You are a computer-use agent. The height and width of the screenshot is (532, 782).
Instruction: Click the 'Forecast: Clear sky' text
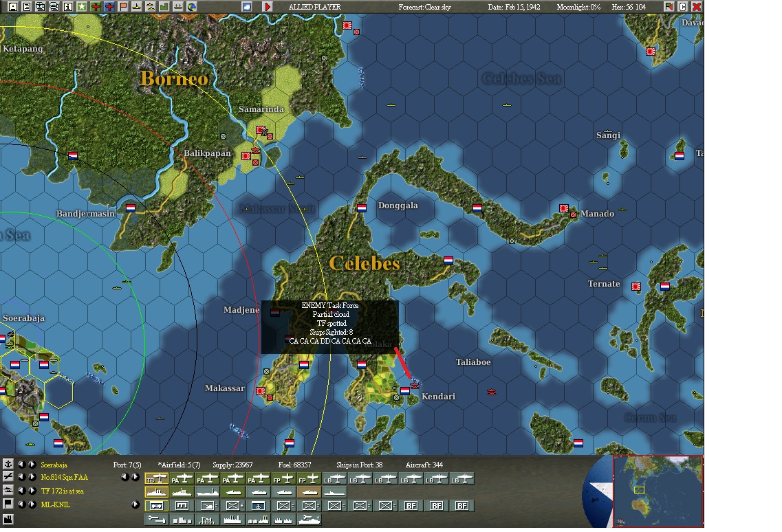(x=424, y=7)
